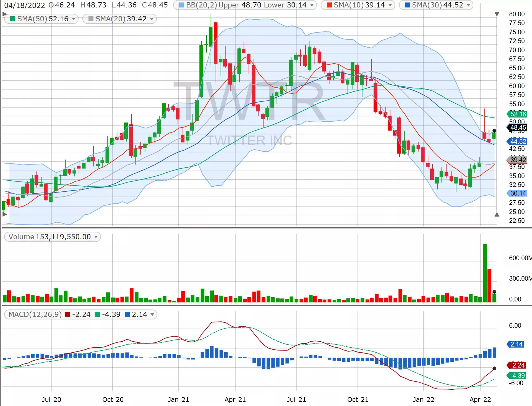Click the 52.16 green price tag
532x406 pixels.
point(517,114)
